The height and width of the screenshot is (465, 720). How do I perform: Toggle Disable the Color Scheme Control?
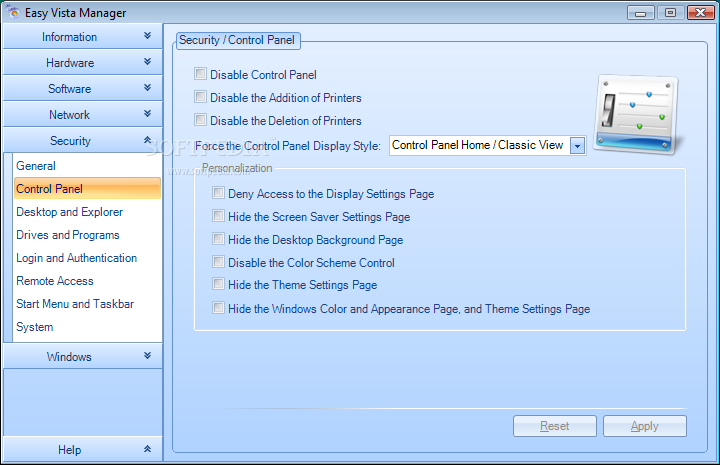[x=219, y=262]
